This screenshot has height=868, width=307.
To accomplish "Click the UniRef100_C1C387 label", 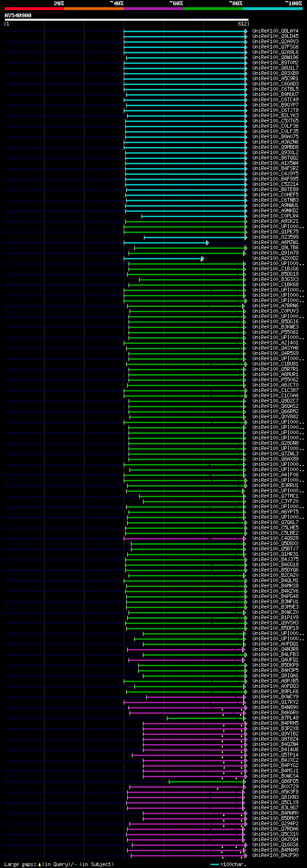I will [x=275, y=391].
